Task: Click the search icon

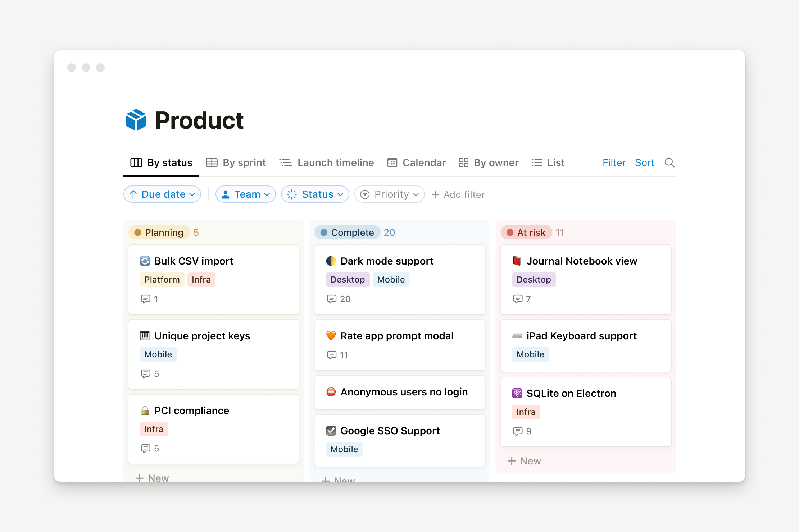Action: click(670, 162)
